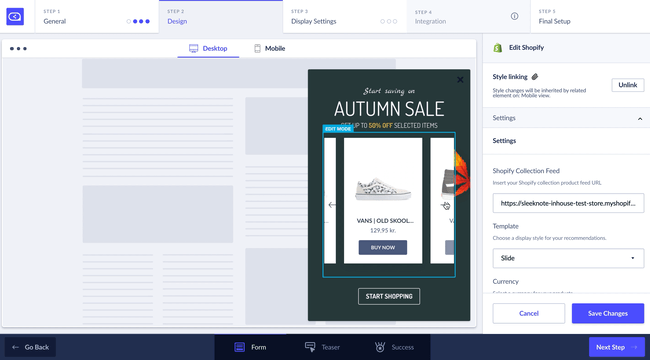650x360 pixels.
Task: Close the Autumn Sale popup
Action: pyautogui.click(x=460, y=80)
